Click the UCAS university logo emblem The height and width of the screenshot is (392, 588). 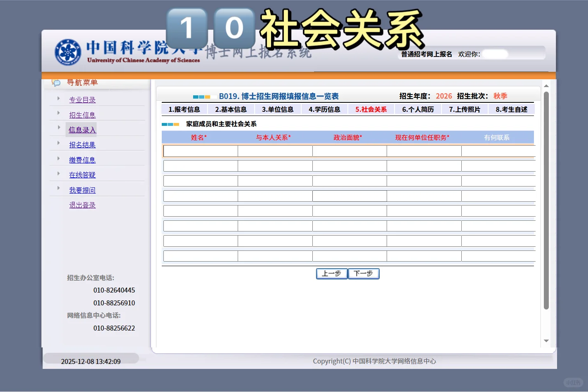[68, 52]
